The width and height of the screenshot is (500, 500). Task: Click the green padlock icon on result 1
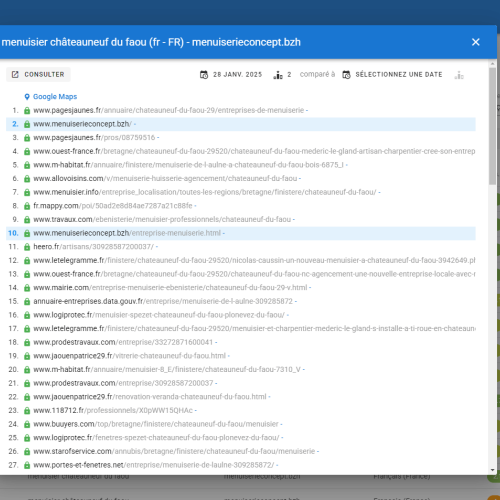click(x=27, y=111)
